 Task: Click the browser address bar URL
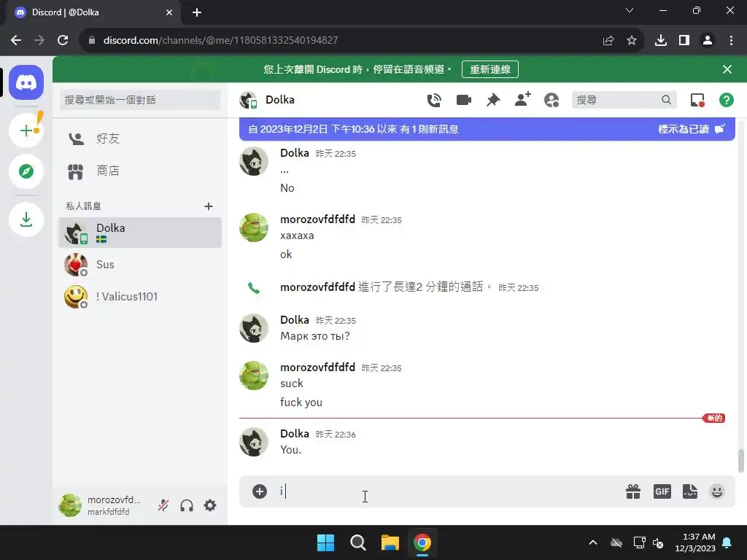[220, 41]
